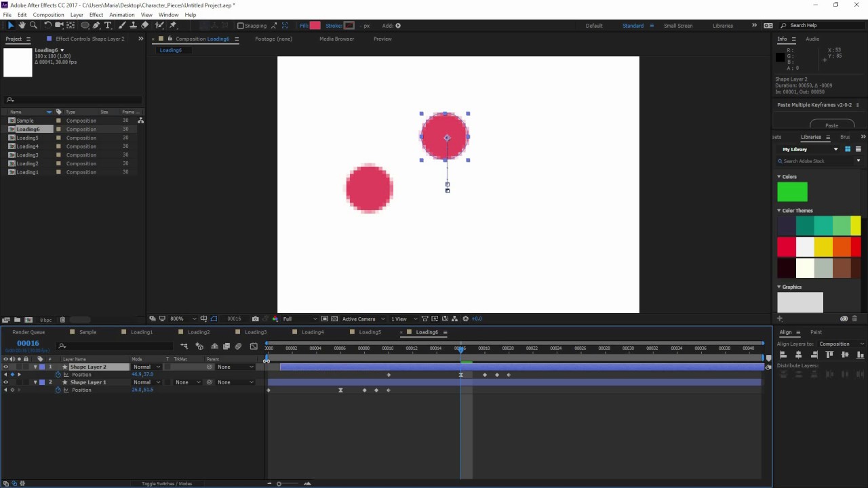Select Loading3 composition in Project panel
This screenshot has height=488, width=868.
click(x=28, y=155)
